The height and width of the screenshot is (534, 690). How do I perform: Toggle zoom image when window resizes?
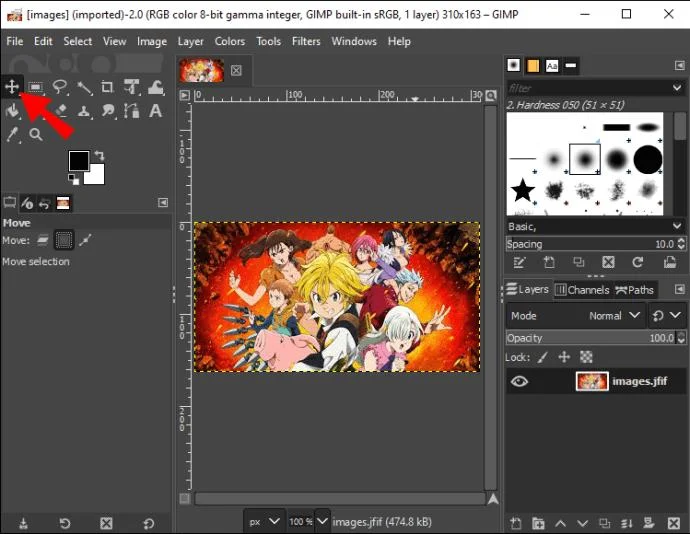[x=491, y=95]
